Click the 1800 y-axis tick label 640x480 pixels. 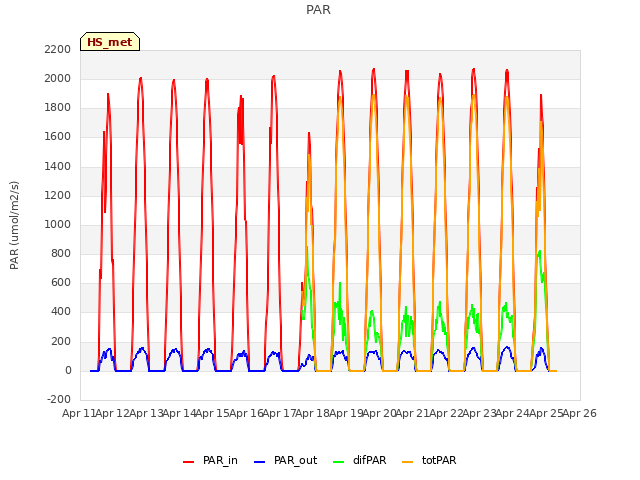[58, 108]
